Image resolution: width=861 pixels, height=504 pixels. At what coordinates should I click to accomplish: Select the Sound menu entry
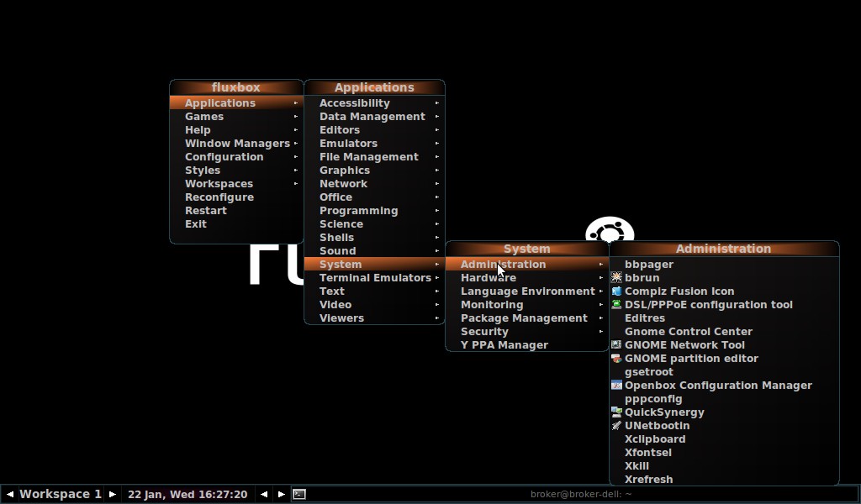click(374, 250)
